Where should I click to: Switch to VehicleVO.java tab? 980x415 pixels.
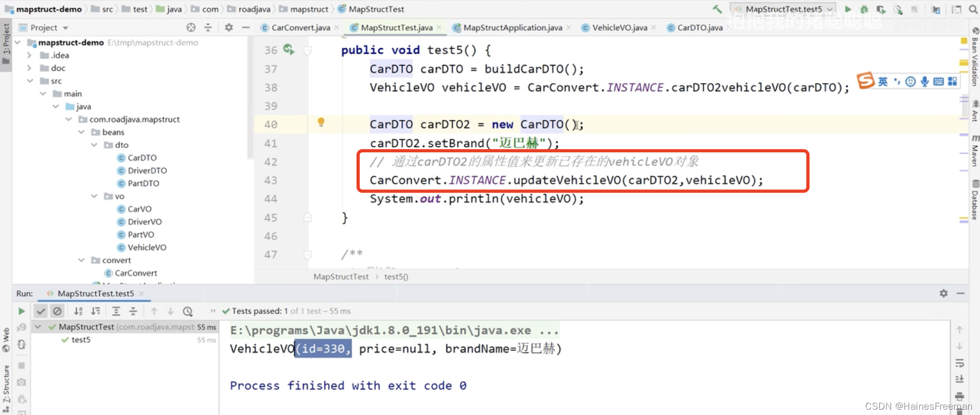coord(619,27)
